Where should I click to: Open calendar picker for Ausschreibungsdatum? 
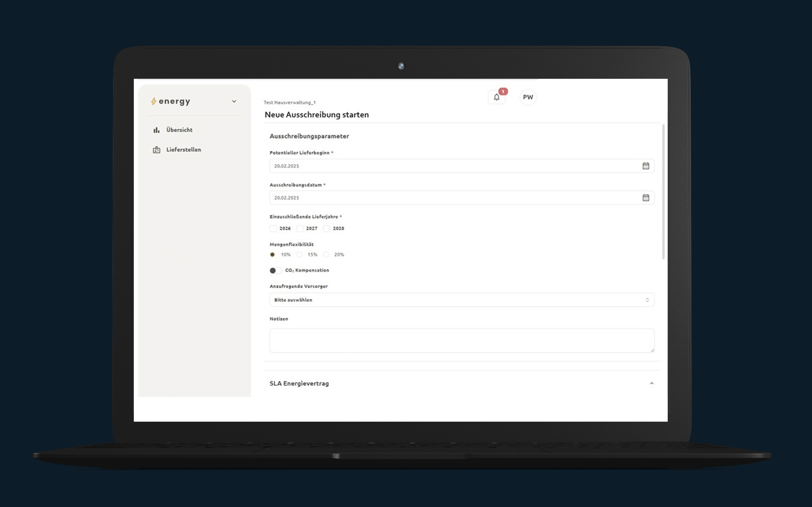pos(645,198)
